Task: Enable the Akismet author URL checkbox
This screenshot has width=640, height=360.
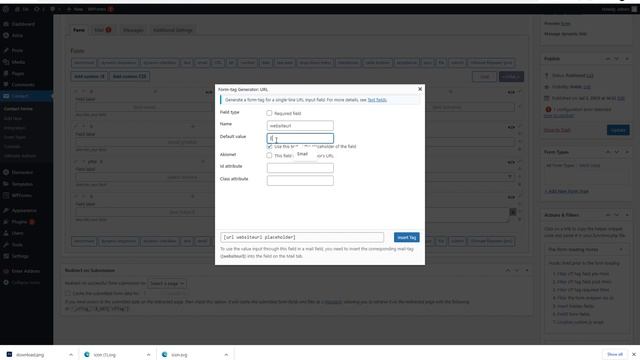Action: pyautogui.click(x=269, y=156)
